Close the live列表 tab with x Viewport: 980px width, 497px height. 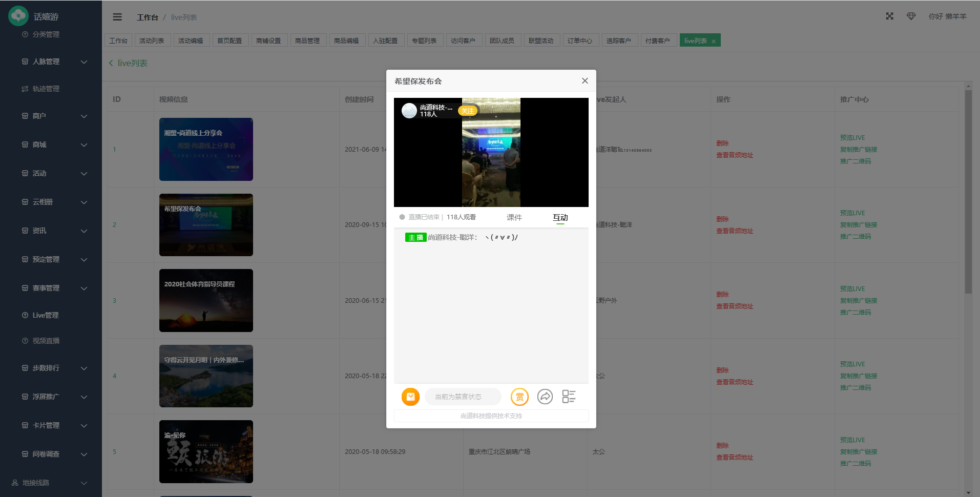tap(714, 42)
